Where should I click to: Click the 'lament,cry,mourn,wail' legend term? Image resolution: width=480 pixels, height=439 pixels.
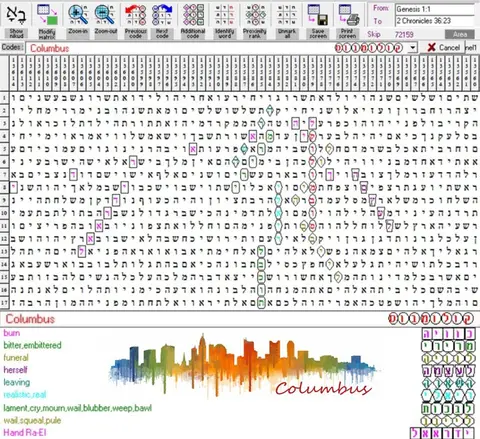coord(78,408)
